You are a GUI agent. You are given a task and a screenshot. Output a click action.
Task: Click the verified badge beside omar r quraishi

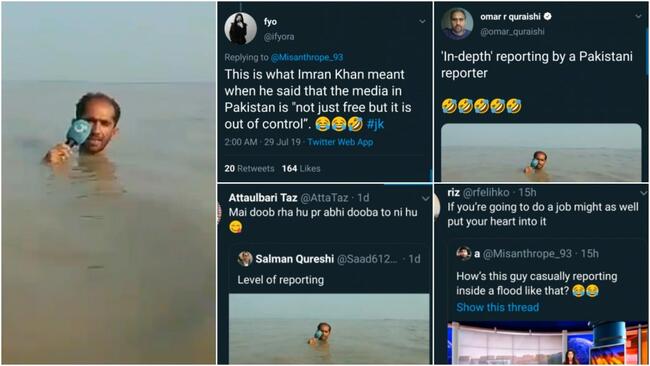[x=548, y=17]
